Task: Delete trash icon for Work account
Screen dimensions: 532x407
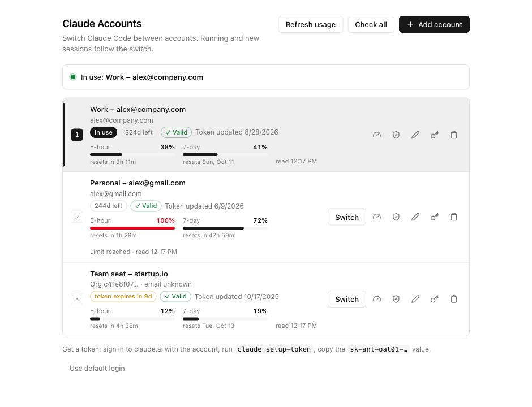Action: tap(454, 135)
